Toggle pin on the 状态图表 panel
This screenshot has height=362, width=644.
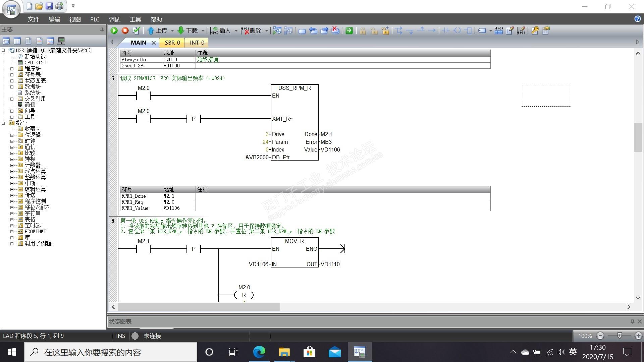[x=633, y=321]
